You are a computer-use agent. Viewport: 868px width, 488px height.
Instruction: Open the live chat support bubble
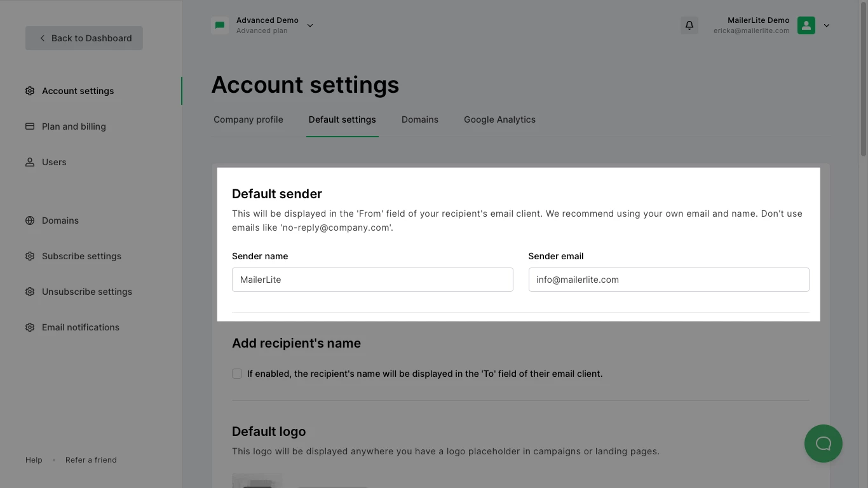(x=823, y=444)
